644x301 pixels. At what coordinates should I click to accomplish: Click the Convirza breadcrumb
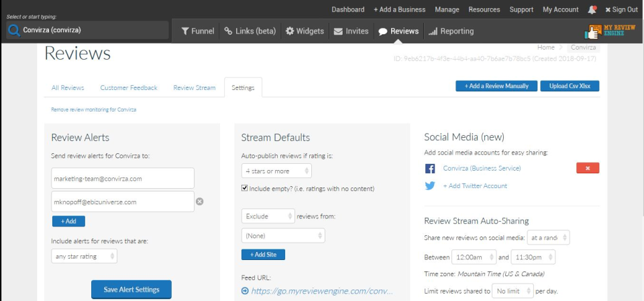coord(583,47)
